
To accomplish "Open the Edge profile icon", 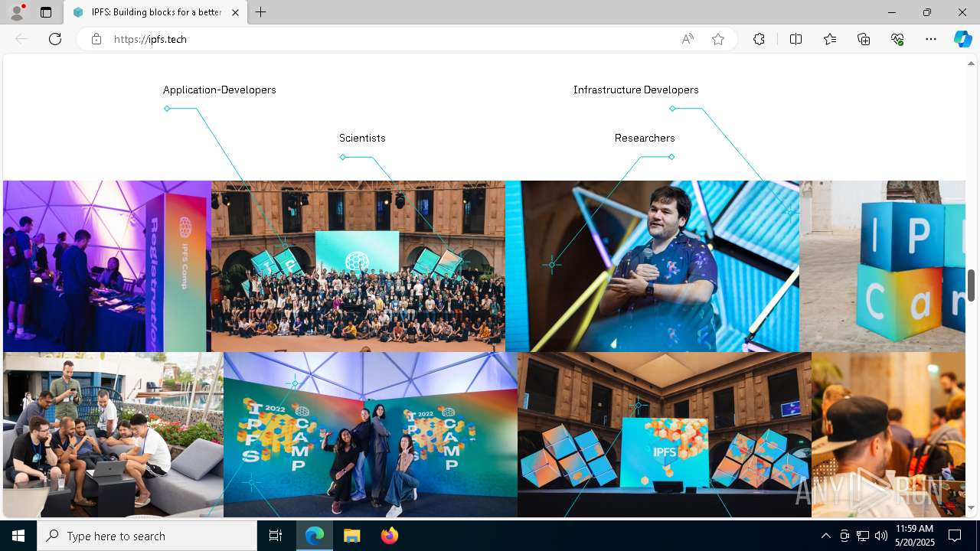I will [17, 12].
